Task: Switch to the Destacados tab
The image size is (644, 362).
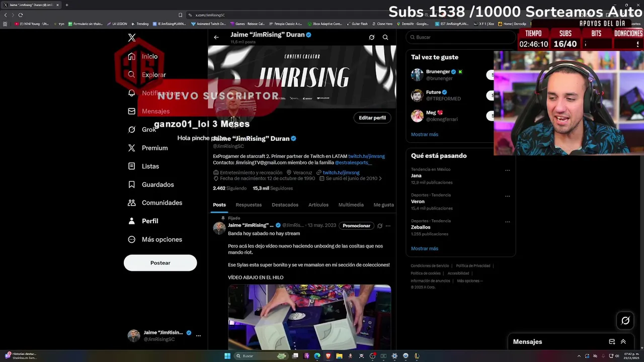Action: coord(285,205)
